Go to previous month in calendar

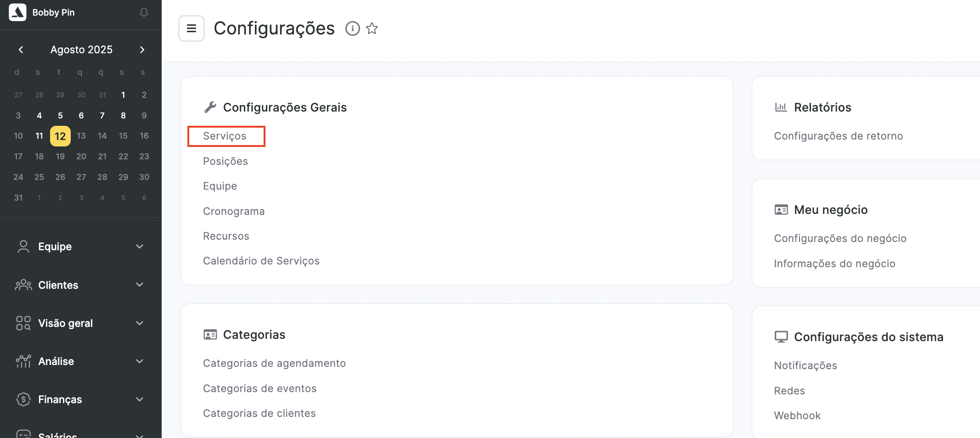(x=21, y=50)
